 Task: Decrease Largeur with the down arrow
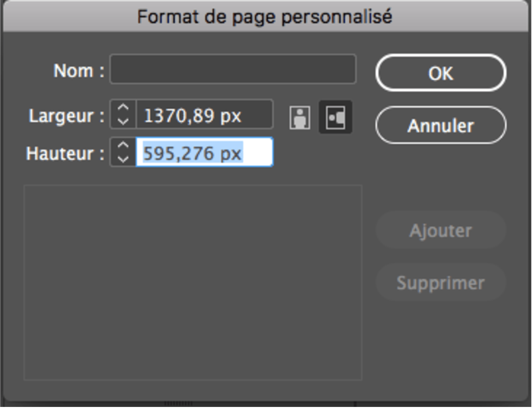coord(123,121)
